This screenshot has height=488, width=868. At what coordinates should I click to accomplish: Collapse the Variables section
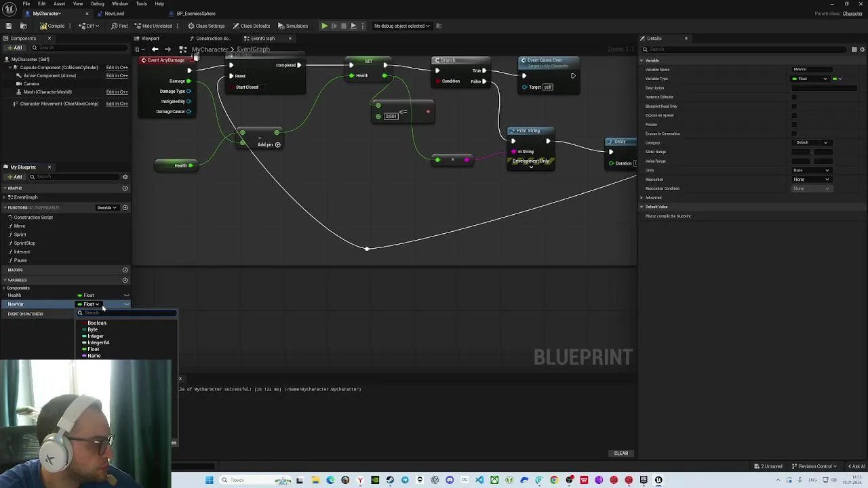pos(5,280)
